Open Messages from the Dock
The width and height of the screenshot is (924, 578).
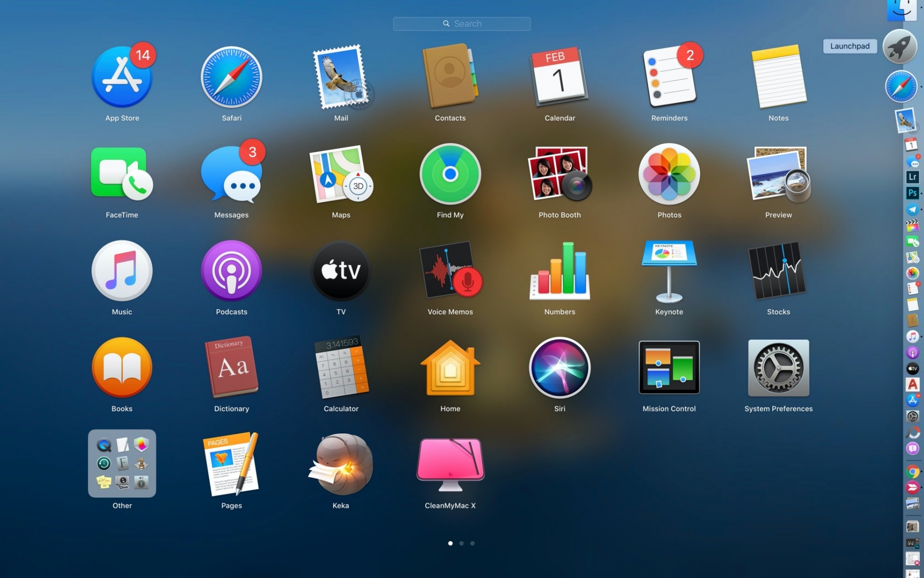point(912,162)
